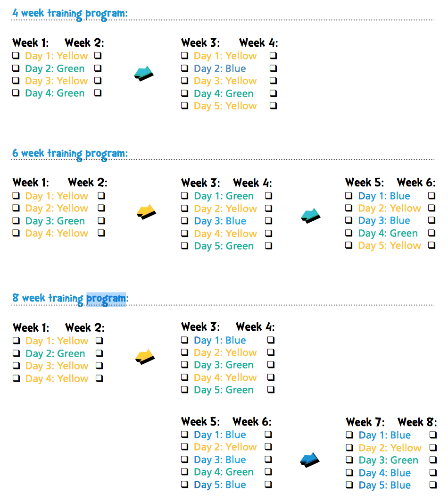Click the "Week 7:" column label
This screenshot has height=502, width=448.
365,422
